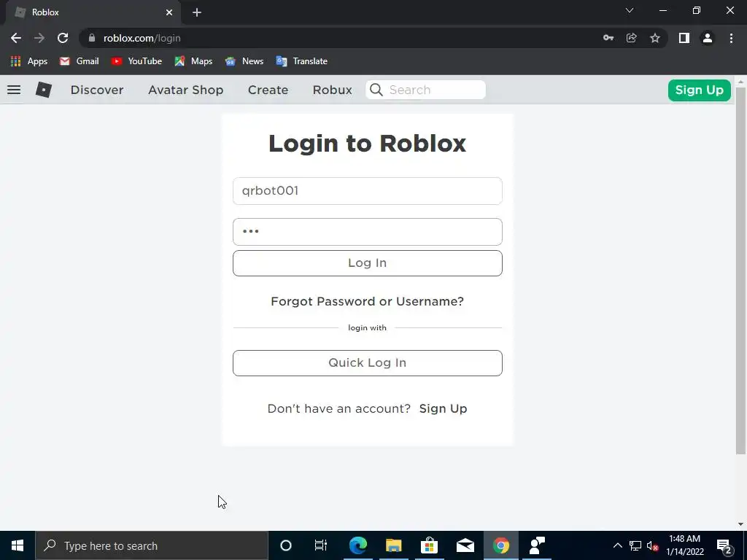Open the notification center icon
This screenshot has height=560, width=747.
[724, 545]
